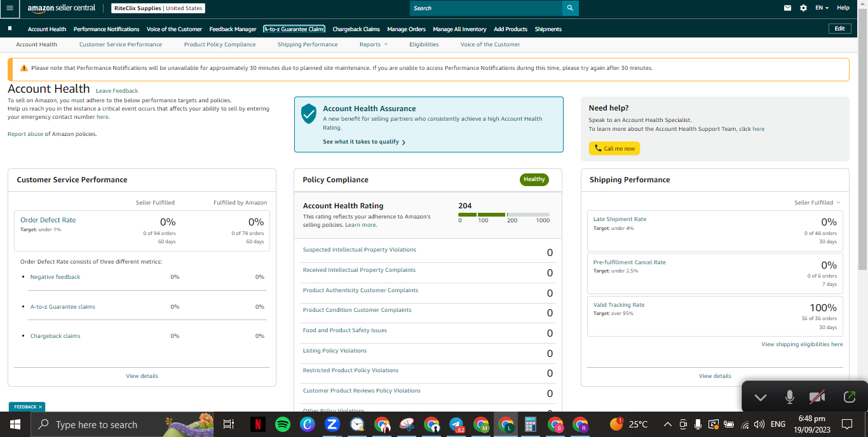The height and width of the screenshot is (437, 868).
Task: Click into the top Search field
Action: pyautogui.click(x=486, y=8)
